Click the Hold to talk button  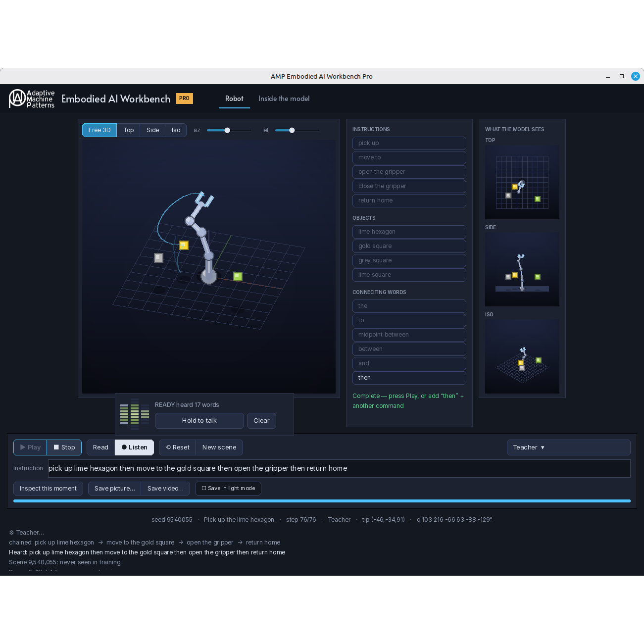(x=199, y=421)
